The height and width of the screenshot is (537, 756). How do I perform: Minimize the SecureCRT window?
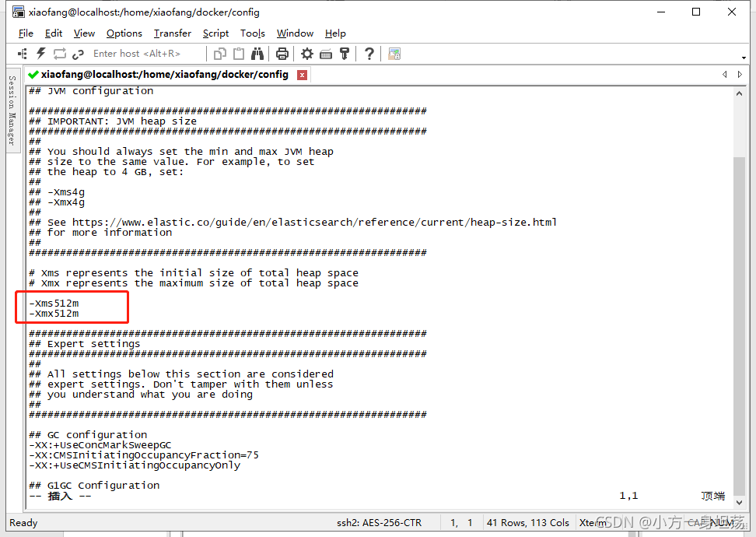coord(661,12)
